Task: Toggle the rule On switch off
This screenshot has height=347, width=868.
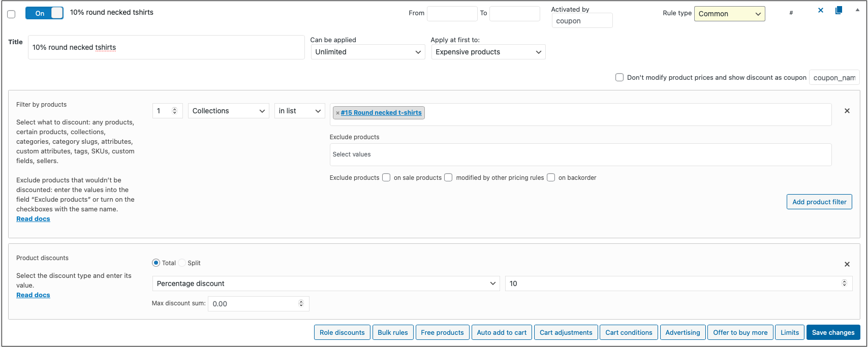Action: pos(44,13)
